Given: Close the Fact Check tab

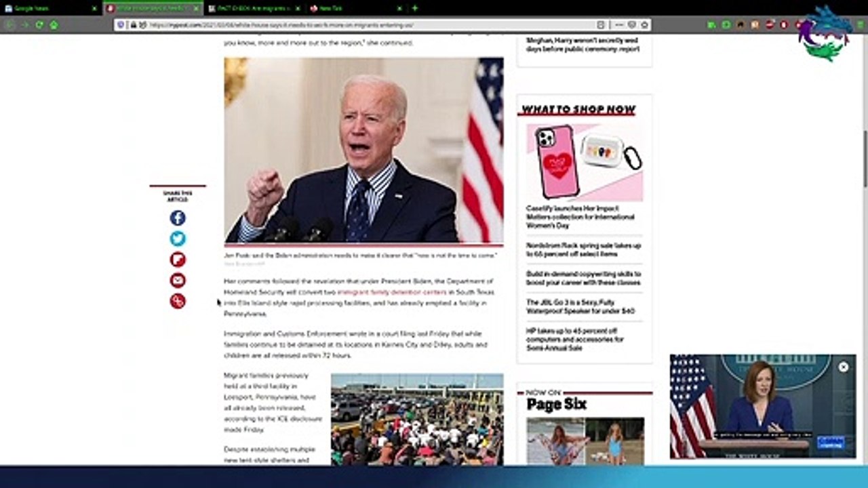Looking at the screenshot, I should 298,8.
